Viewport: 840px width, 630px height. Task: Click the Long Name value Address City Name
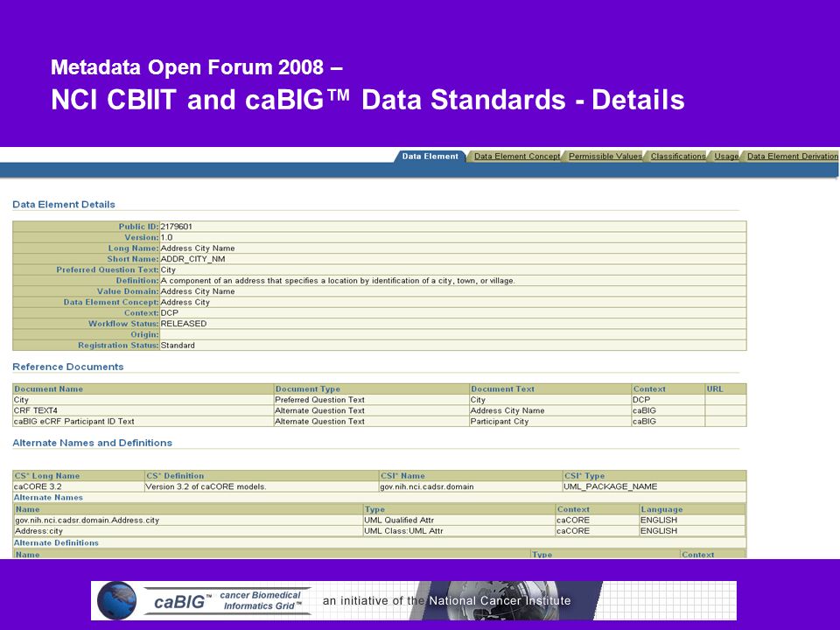198,248
